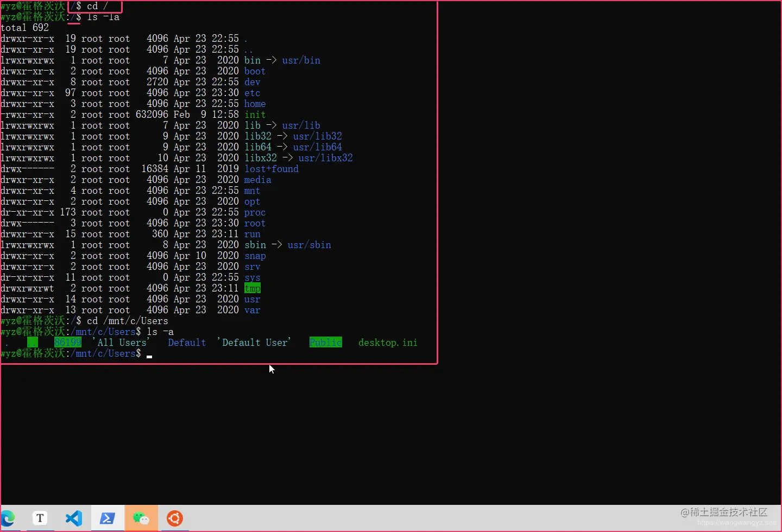Click the 'desktop.ini' file name
This screenshot has height=532, width=782.
388,343
